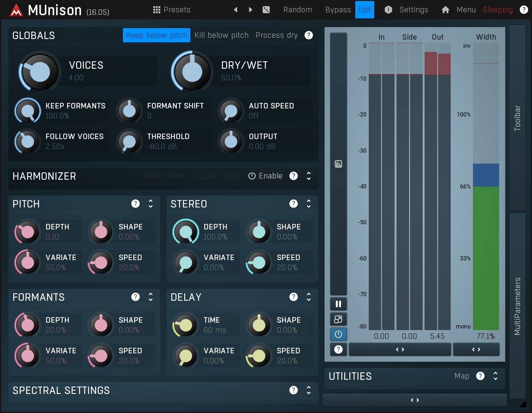Go to next preset arrow
The height and width of the screenshot is (413, 532).
pyautogui.click(x=251, y=10)
